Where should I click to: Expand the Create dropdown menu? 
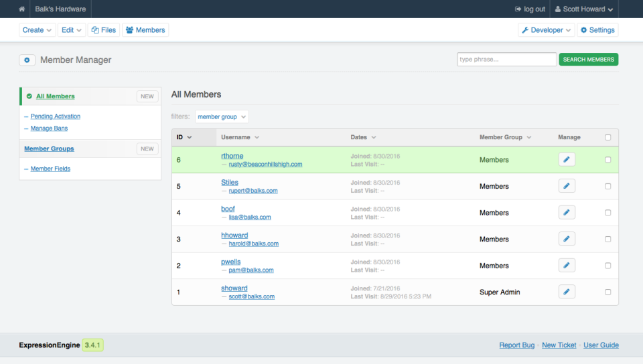(37, 30)
